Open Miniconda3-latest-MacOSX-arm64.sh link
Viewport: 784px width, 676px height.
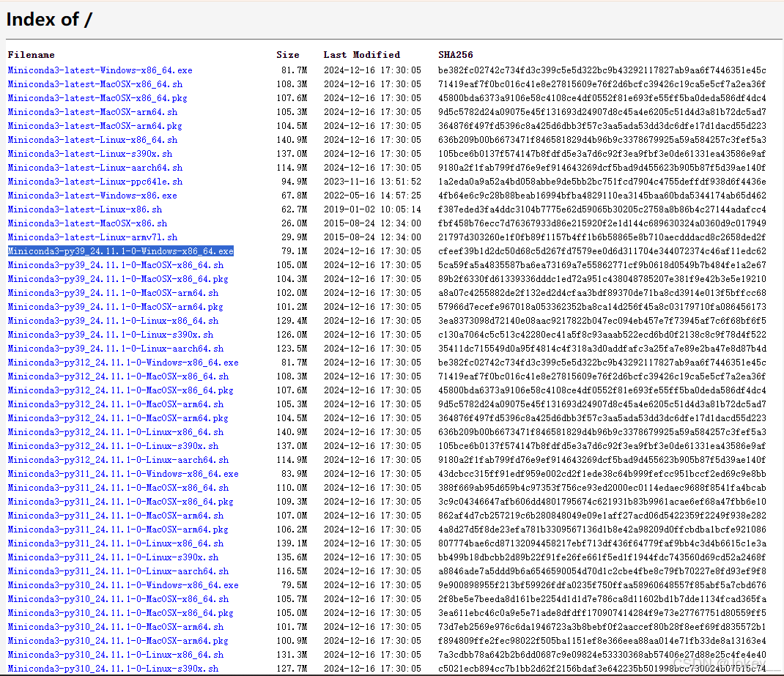pyautogui.click(x=92, y=112)
